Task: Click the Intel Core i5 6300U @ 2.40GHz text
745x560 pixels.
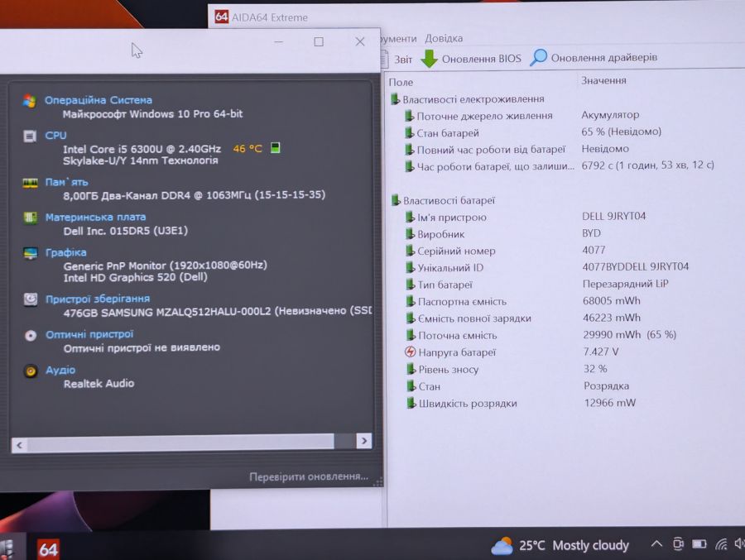Action: (x=142, y=149)
